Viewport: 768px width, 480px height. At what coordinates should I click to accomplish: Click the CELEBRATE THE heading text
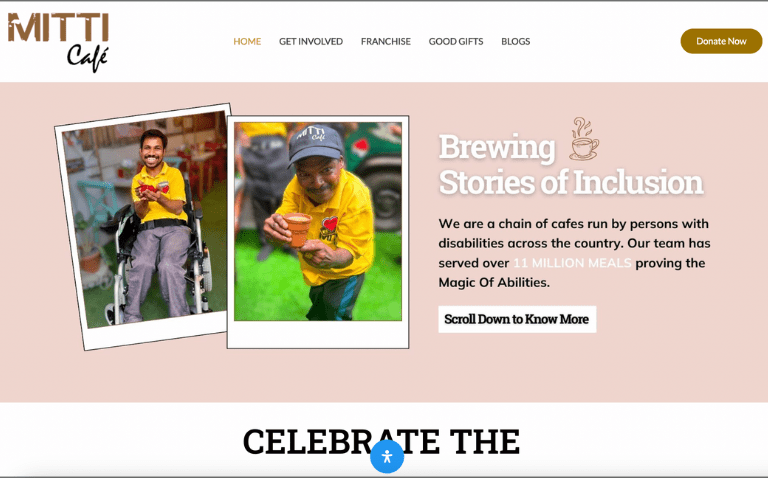[381, 442]
